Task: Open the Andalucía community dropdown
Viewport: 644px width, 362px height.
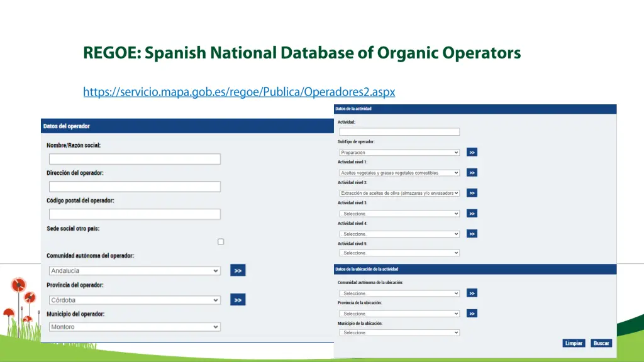Action: point(135,271)
